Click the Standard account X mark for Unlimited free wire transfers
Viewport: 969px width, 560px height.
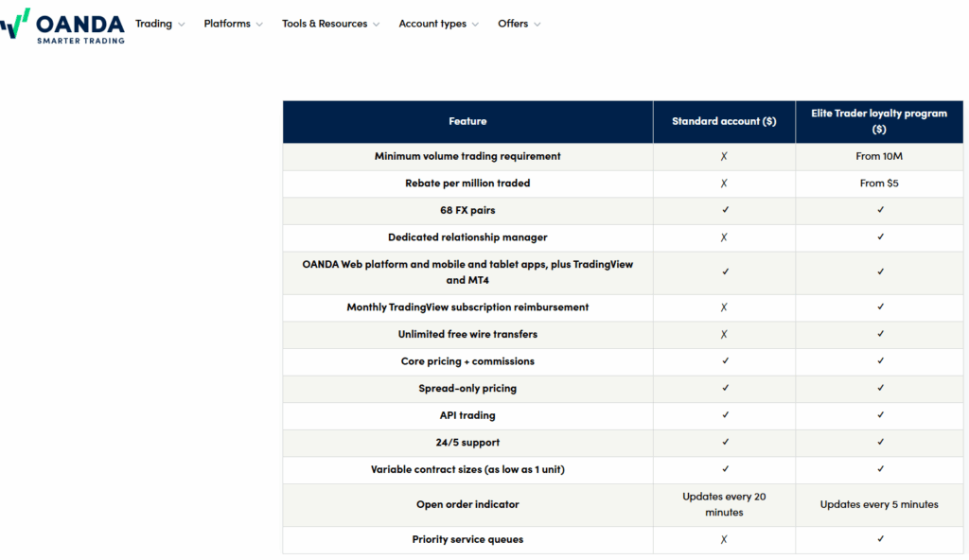tap(724, 335)
